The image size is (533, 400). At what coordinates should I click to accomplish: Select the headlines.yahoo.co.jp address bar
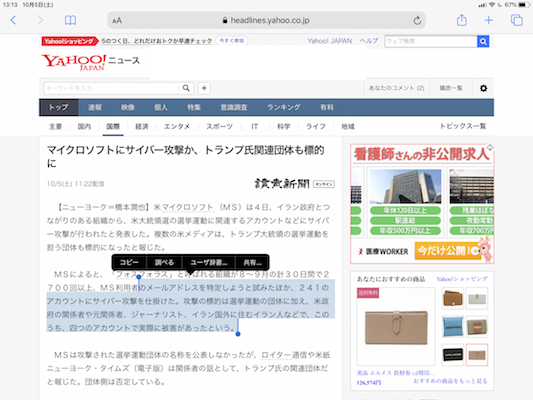coord(266,20)
